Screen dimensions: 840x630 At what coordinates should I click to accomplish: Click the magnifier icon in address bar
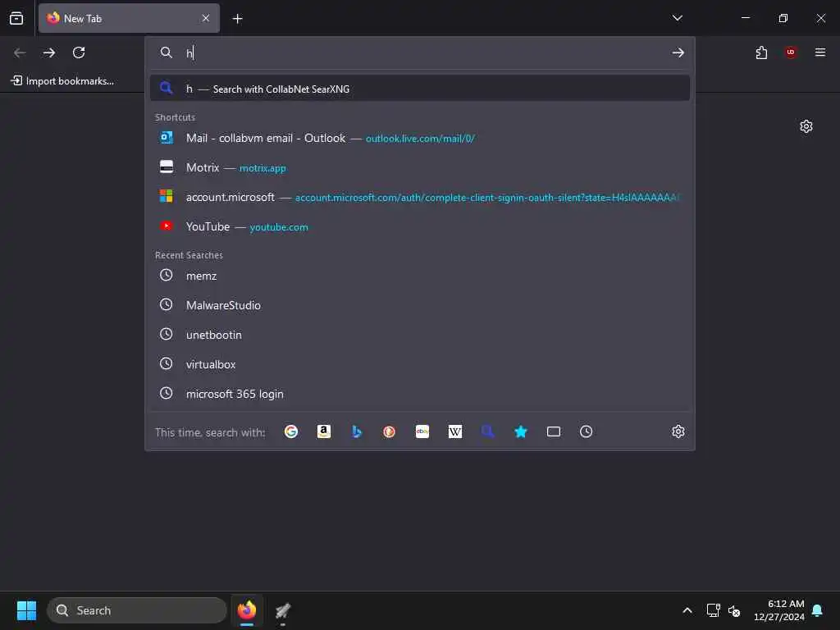[x=166, y=52]
